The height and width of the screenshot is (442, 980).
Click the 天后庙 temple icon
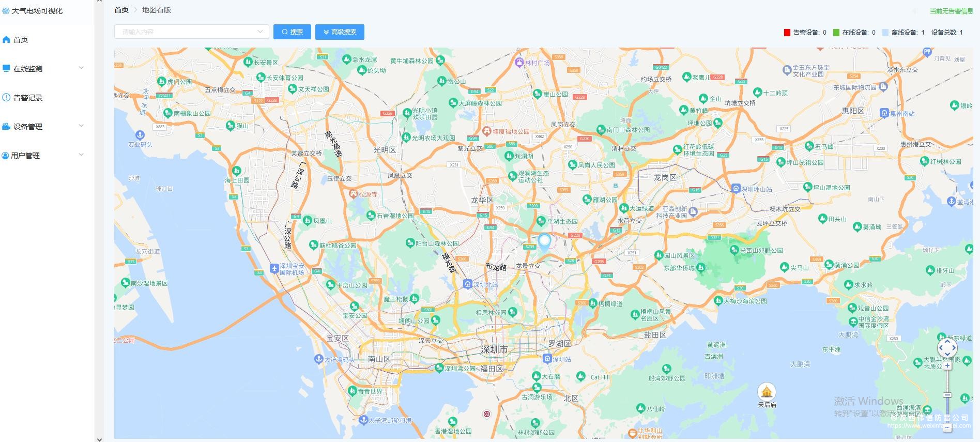(767, 391)
